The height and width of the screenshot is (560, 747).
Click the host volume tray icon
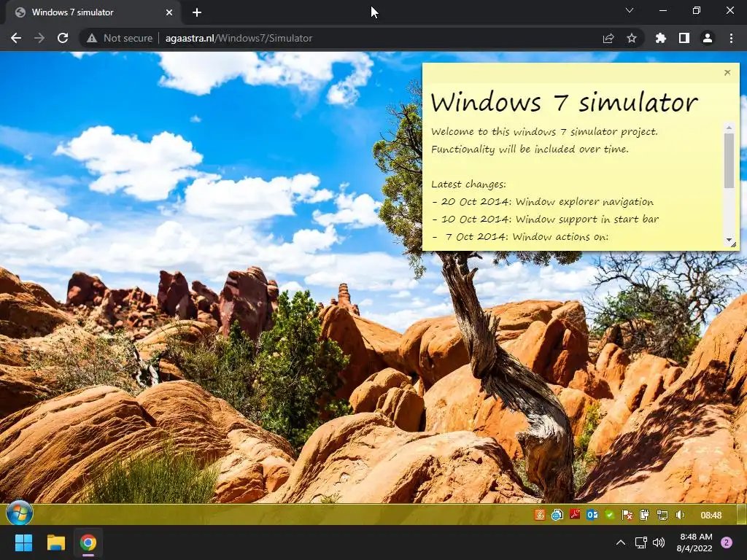coord(659,542)
